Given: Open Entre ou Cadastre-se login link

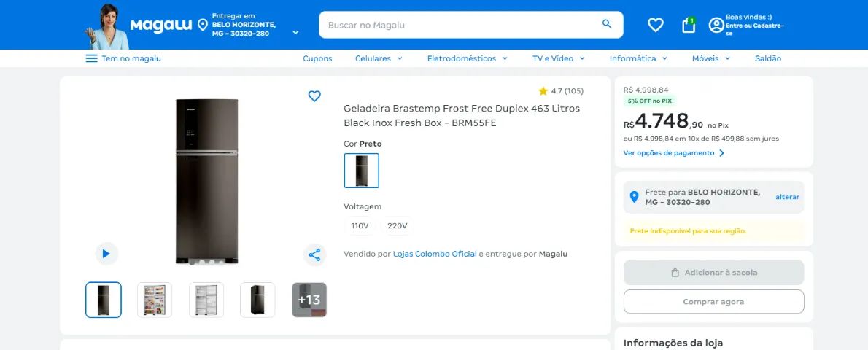Looking at the screenshot, I should [x=754, y=28].
